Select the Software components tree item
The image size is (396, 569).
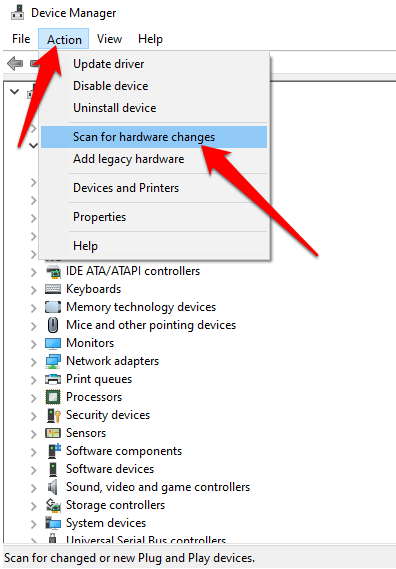(124, 451)
